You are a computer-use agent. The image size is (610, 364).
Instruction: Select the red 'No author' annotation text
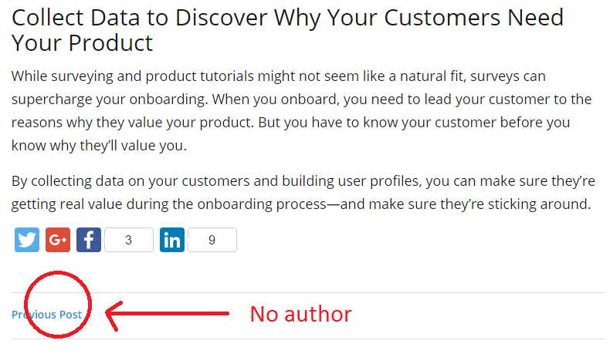300,314
